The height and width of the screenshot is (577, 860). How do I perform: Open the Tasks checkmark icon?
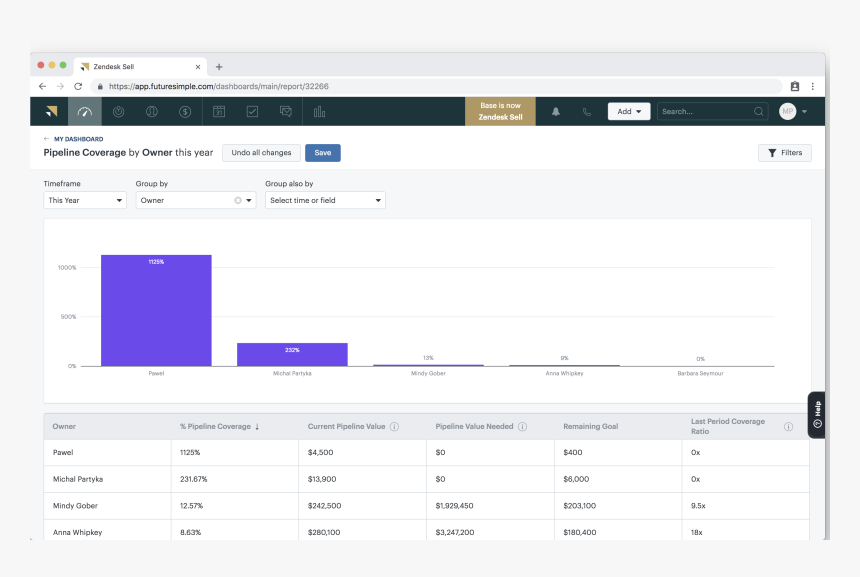252,112
